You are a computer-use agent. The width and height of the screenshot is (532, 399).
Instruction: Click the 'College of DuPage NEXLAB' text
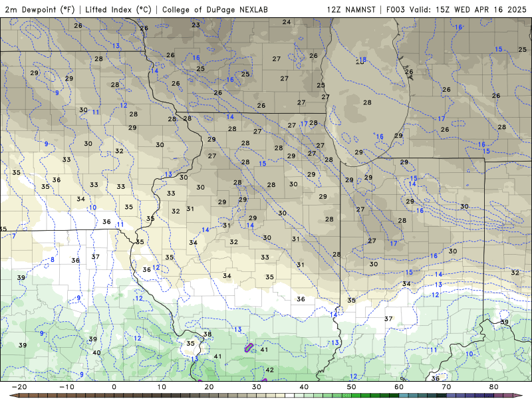click(x=215, y=9)
